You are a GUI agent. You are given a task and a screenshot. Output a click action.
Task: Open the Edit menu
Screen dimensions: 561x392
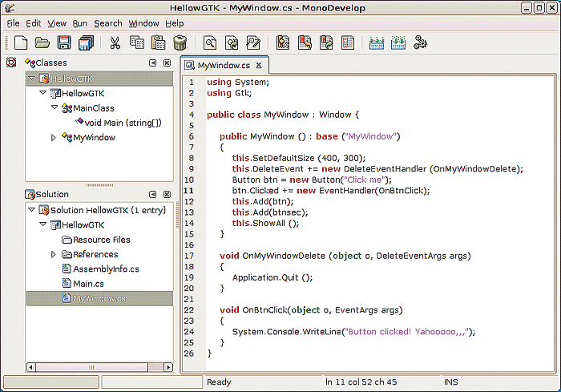pos(34,23)
